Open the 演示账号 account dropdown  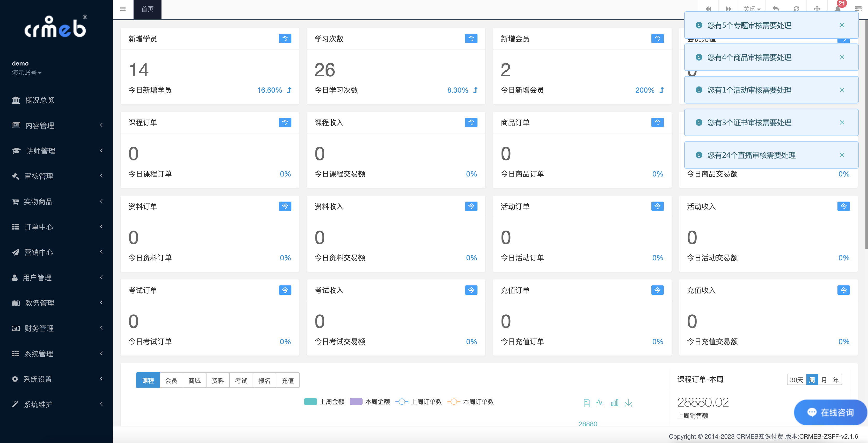coord(27,73)
